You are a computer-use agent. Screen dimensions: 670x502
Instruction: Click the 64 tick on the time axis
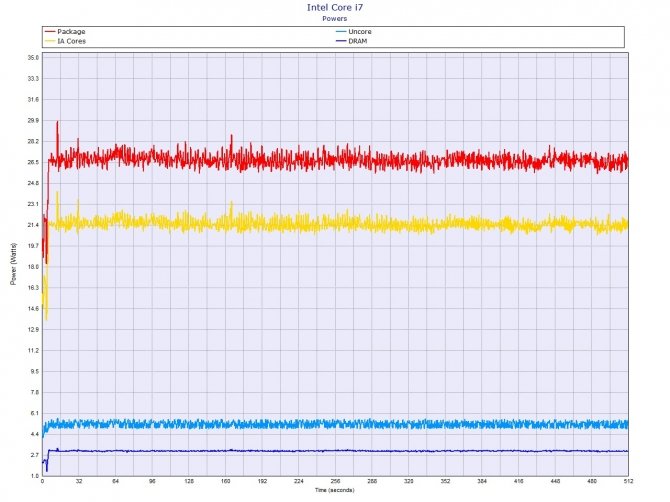pos(115,482)
